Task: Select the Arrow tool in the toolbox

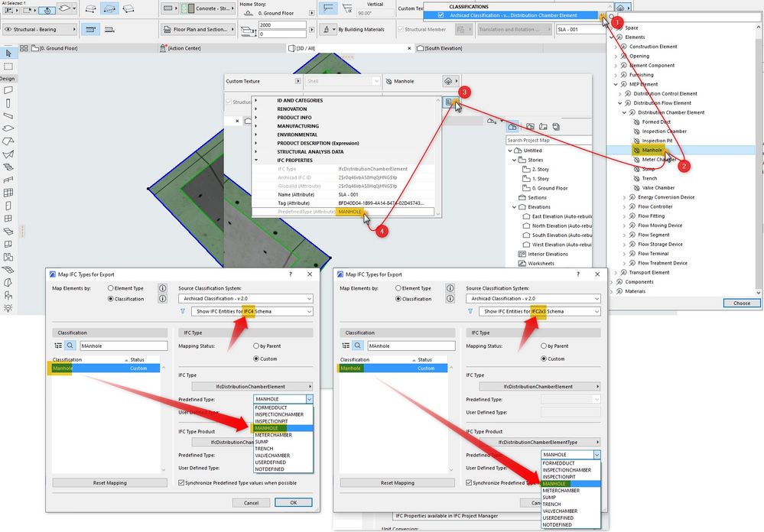Action: 8,53
